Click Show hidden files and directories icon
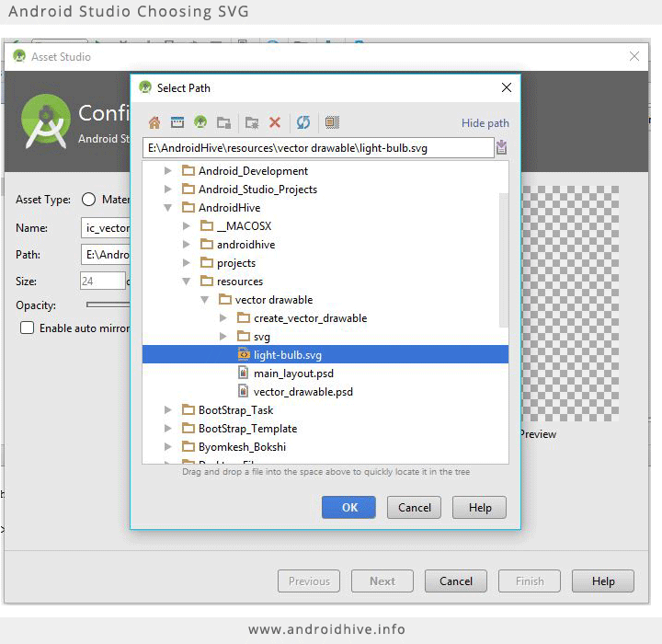The image size is (662, 644). pyautogui.click(x=332, y=122)
